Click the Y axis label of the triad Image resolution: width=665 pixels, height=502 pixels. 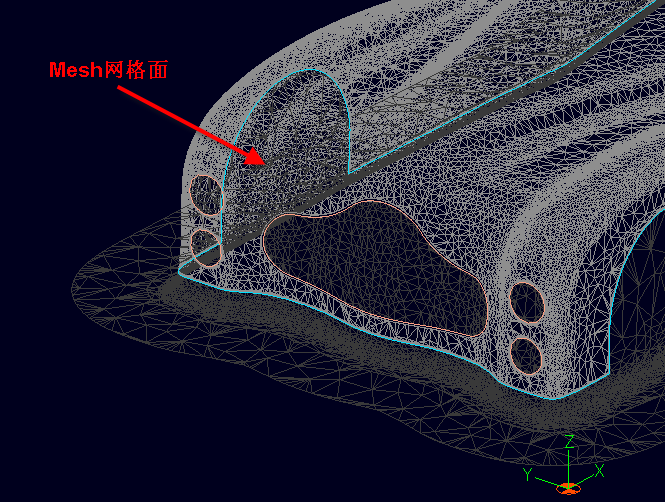[x=527, y=474]
